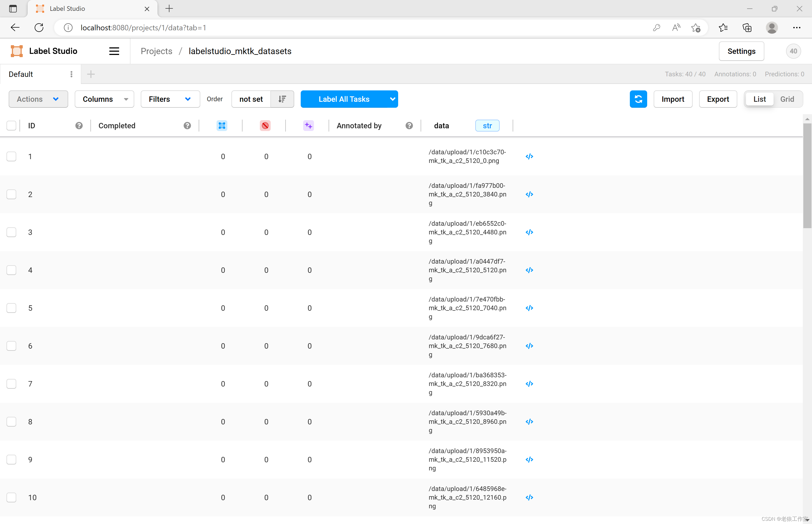The image size is (812, 524).
Task: Tick the checkbox for task 7
Action: 12,384
